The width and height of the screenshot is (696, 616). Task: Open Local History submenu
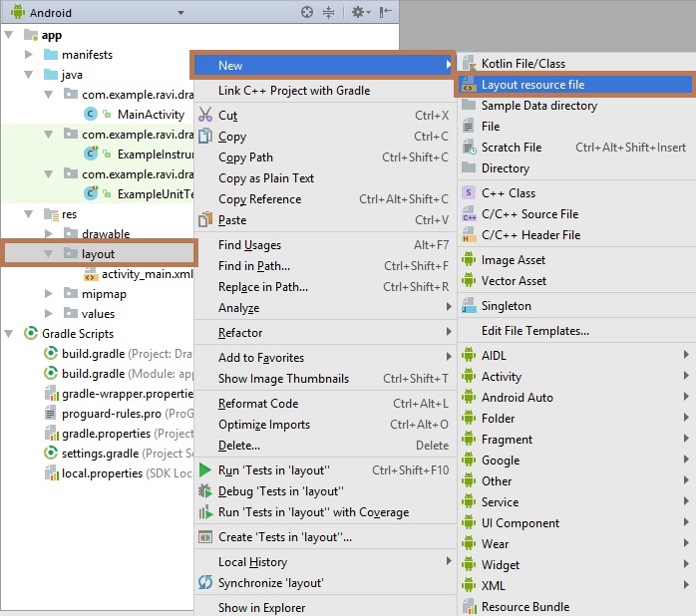tap(325, 562)
